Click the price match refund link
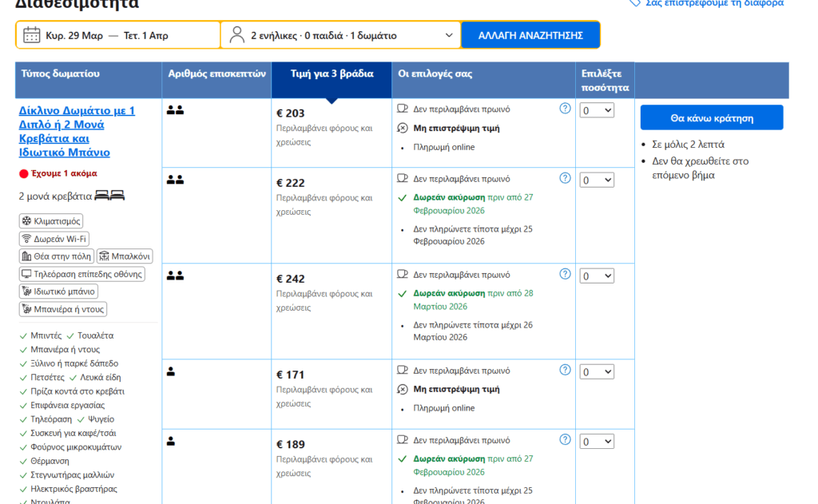 713,3
